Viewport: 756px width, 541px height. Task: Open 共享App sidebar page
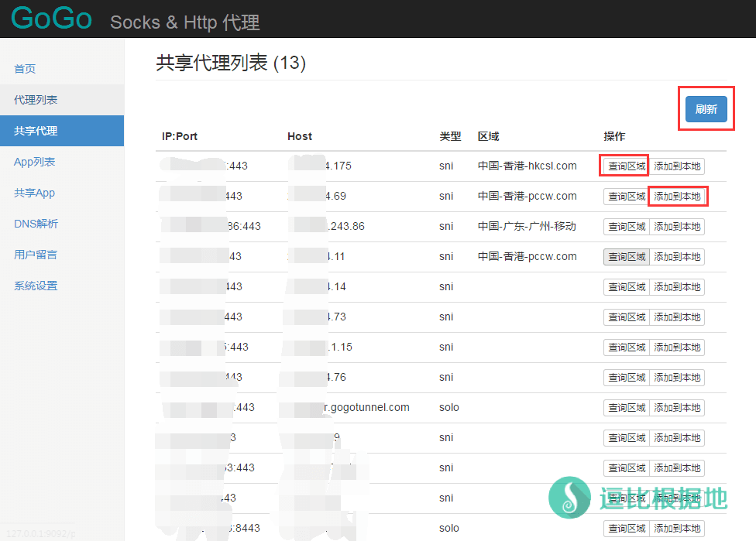click(35, 193)
